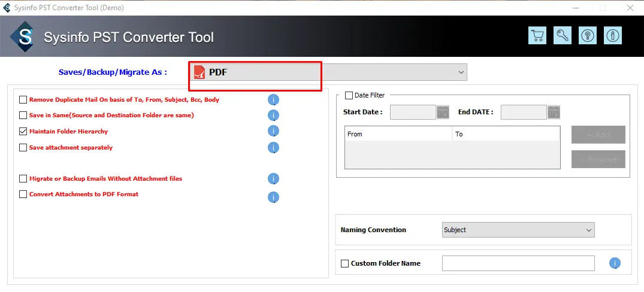Close the PST Converter window

(x=630, y=8)
